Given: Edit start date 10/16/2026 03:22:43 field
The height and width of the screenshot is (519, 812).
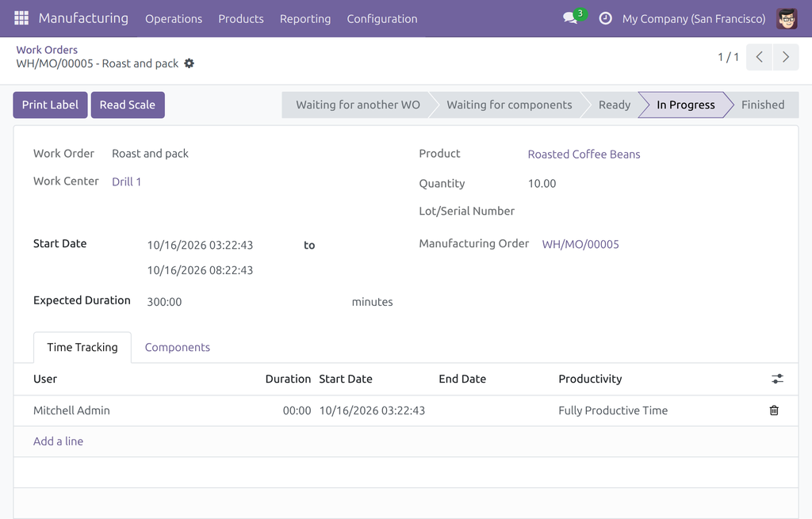Looking at the screenshot, I should pyautogui.click(x=200, y=246).
